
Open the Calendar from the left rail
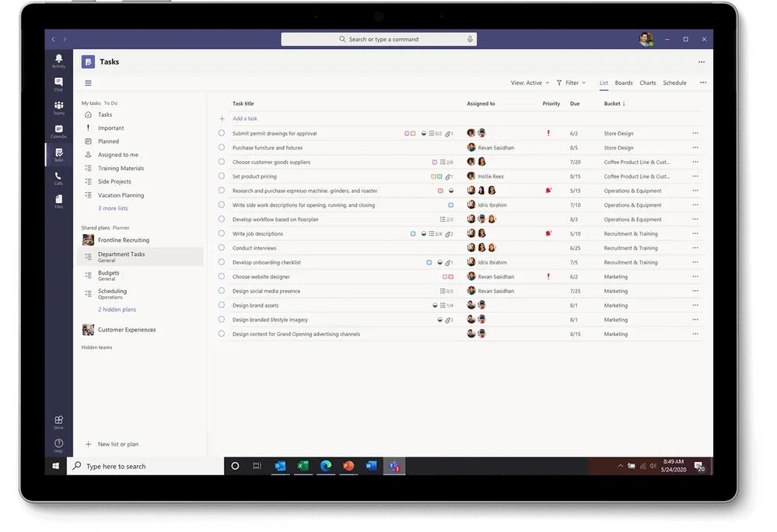(58, 127)
